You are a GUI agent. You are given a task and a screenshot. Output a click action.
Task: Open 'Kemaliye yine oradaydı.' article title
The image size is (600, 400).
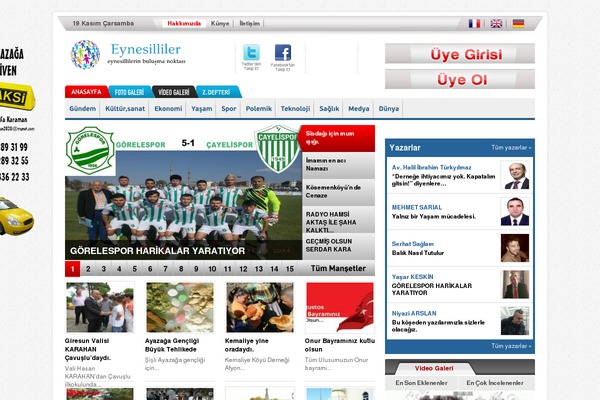pos(246,345)
